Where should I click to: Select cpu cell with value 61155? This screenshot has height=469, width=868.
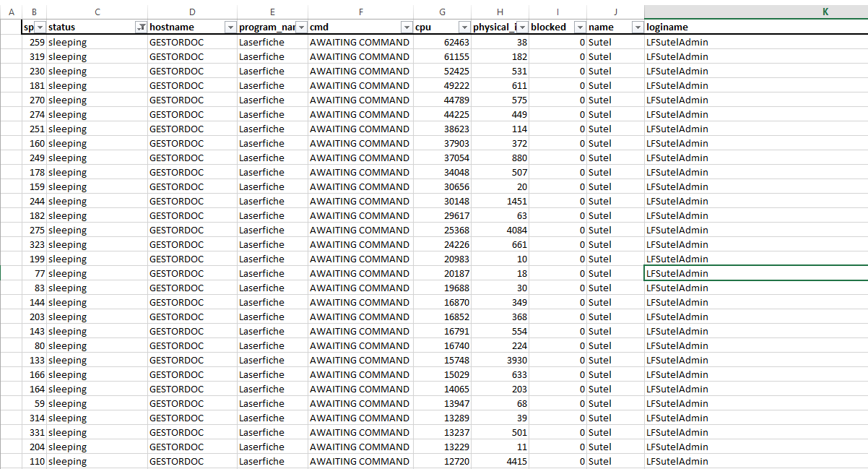pyautogui.click(x=442, y=56)
